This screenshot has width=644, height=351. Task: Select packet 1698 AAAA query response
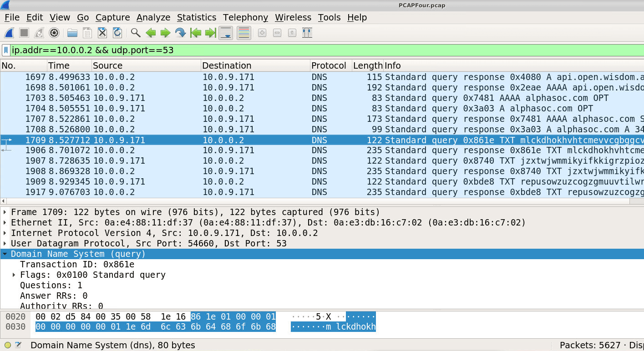[322, 87]
